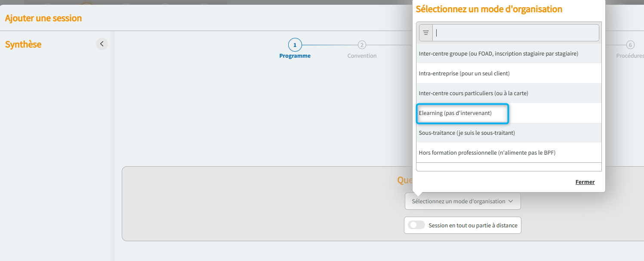The height and width of the screenshot is (261, 644).
Task: Pick 'Inter-centre cours particuliers' option
Action: 473,93
